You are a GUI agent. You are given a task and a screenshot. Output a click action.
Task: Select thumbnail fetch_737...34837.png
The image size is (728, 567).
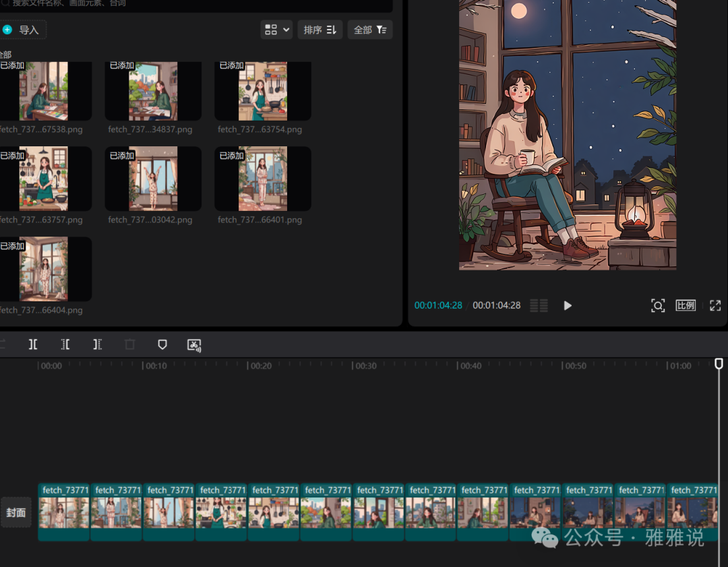(x=153, y=91)
